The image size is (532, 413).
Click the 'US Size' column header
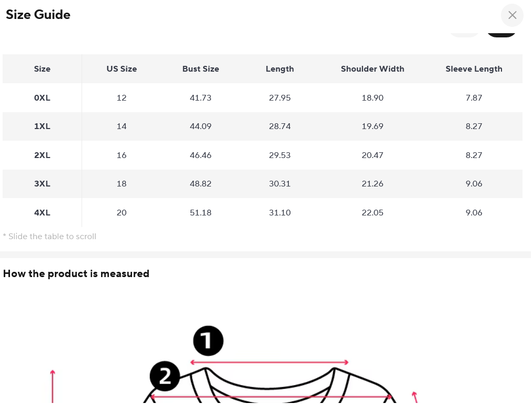(122, 69)
